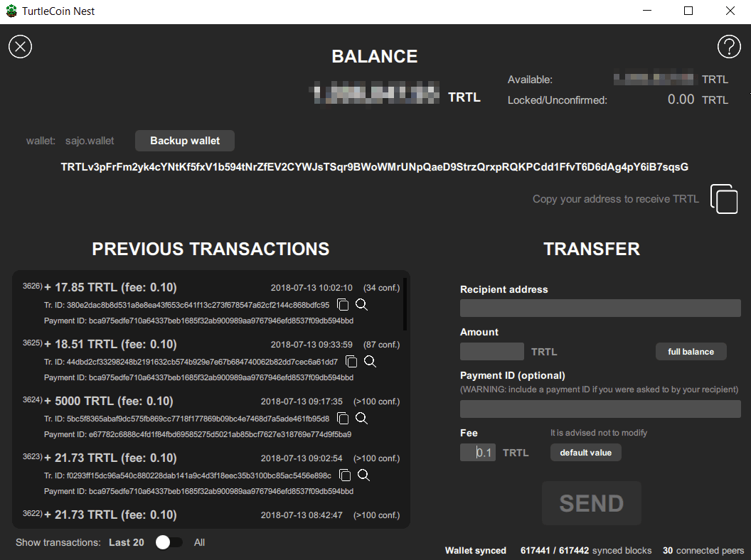Select the Amount input field
Image resolution: width=751 pixels, height=560 pixels.
tap(491, 351)
